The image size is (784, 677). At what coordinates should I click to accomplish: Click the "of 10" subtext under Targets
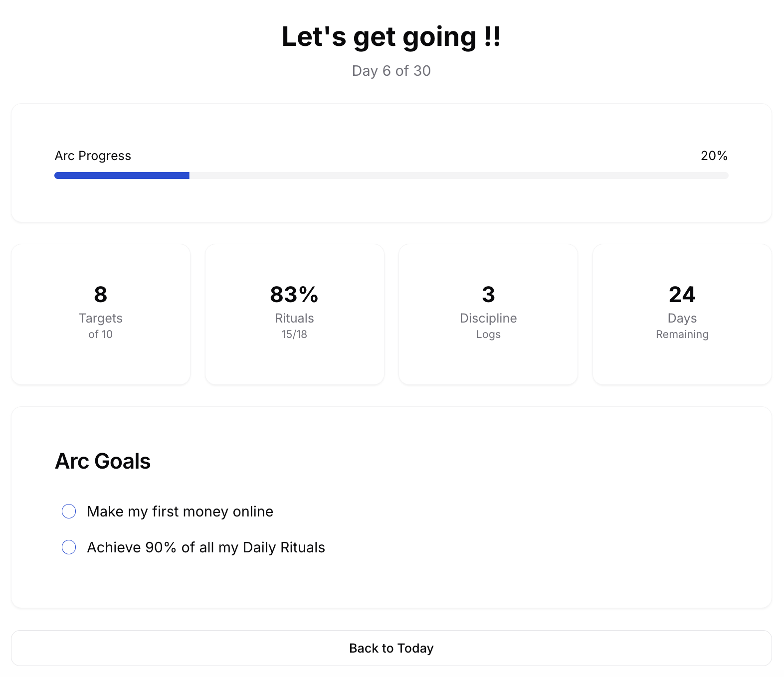point(101,335)
